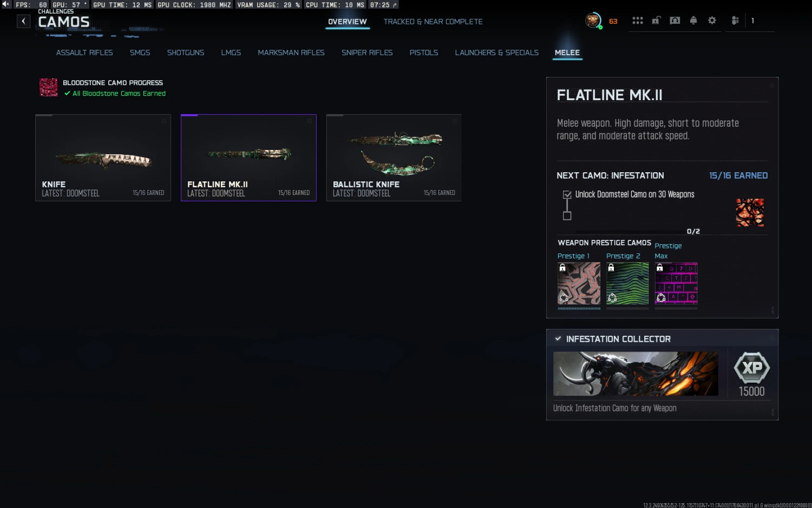Click the GPU clock readout
812x508 pixels.
coord(194,5)
